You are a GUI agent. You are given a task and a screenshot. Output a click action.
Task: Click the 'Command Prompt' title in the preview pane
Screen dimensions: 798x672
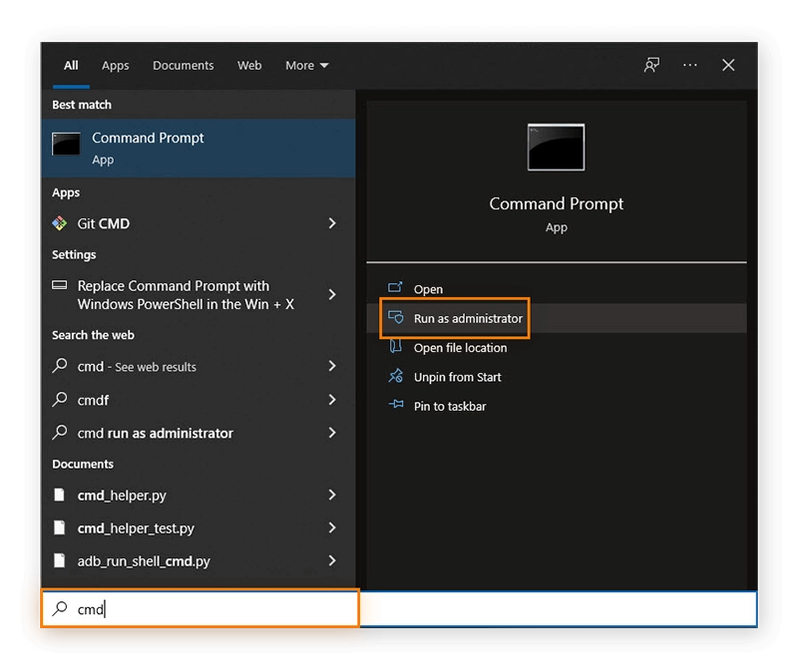point(557,203)
